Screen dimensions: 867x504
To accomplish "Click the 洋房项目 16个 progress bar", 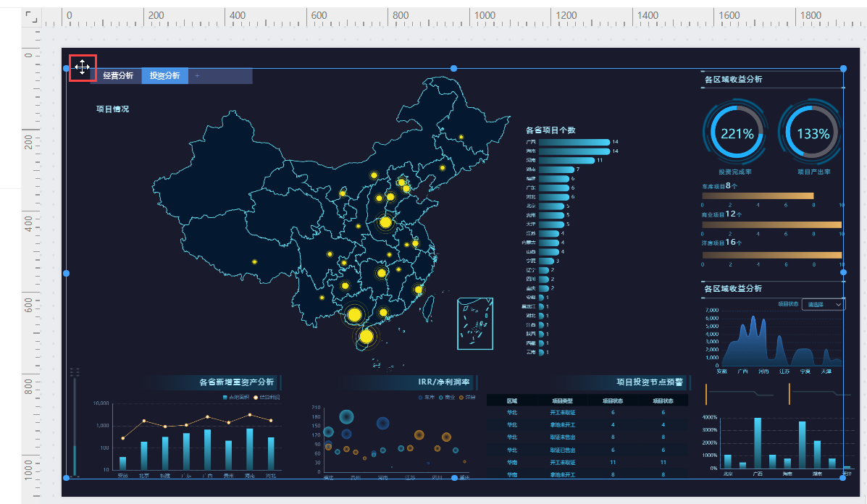I will coord(772,255).
